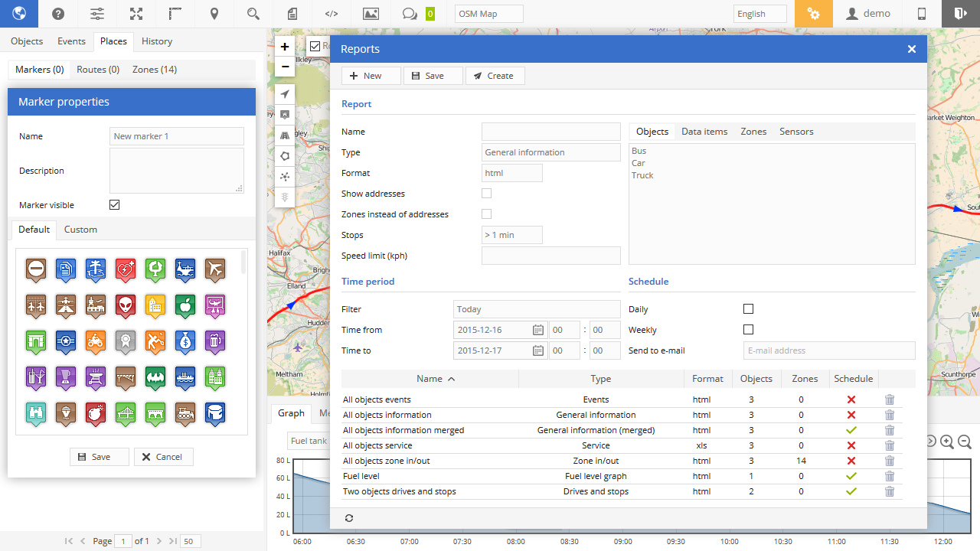Click the marker Name input field
The width and height of the screenshot is (980, 551).
coord(176,136)
